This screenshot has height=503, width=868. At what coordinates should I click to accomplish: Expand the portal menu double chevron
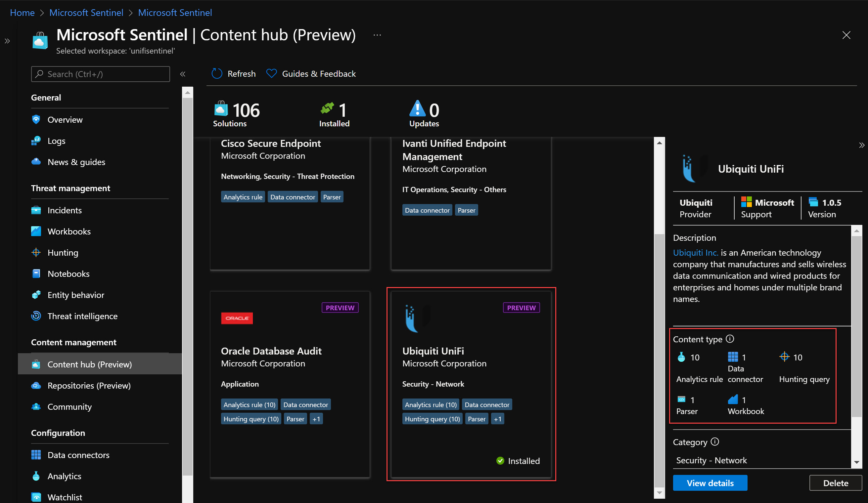pyautogui.click(x=7, y=41)
